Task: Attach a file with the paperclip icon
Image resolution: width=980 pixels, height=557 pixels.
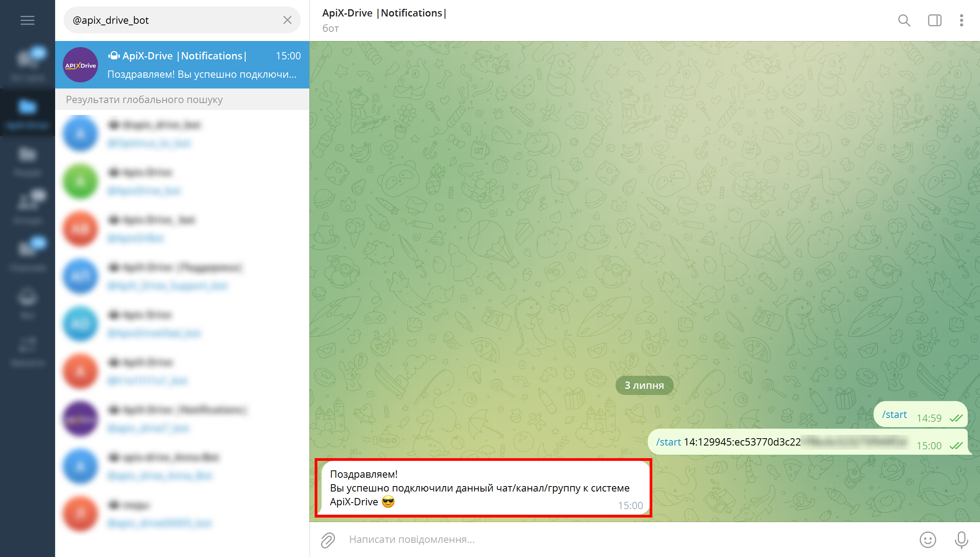Action: [328, 540]
